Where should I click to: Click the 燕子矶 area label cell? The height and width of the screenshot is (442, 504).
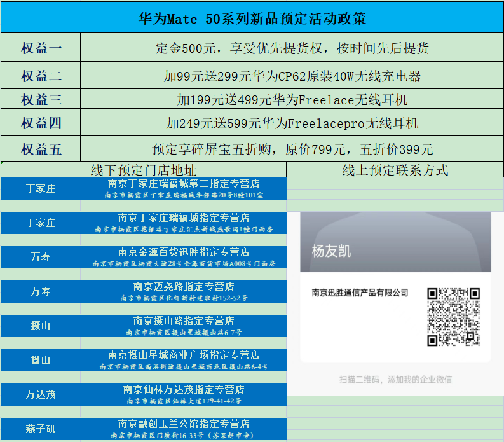click(x=41, y=429)
